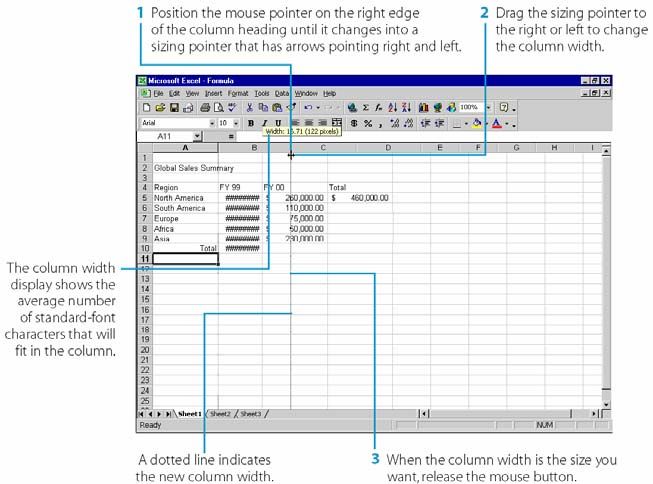Click the Increase Indent icon
The image size is (653, 484).
click(439, 123)
